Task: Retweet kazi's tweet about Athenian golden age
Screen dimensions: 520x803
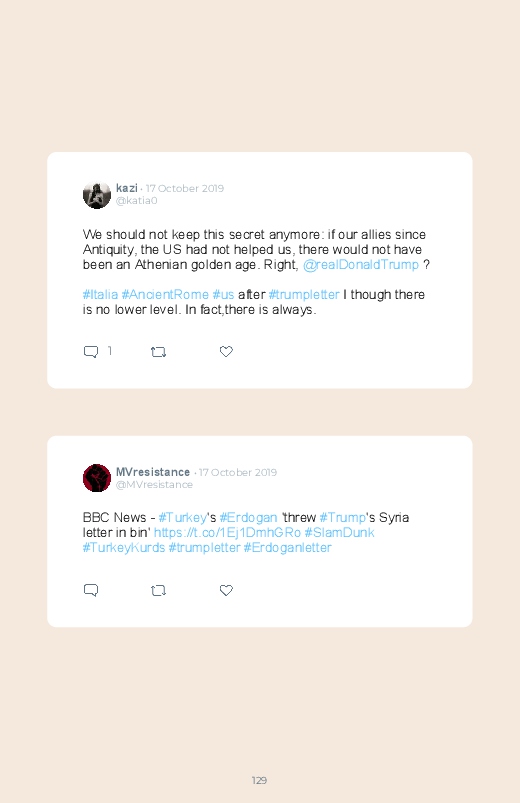Action: [158, 352]
